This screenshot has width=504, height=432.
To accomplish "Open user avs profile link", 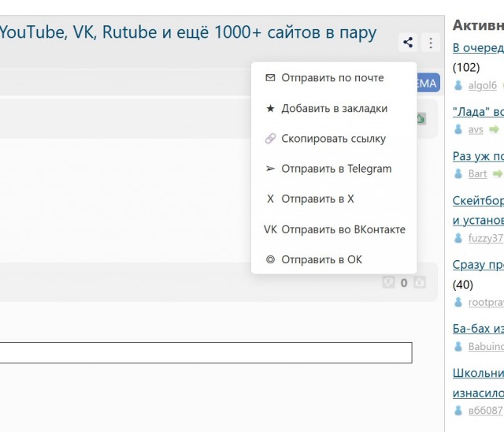I will click(476, 129).
